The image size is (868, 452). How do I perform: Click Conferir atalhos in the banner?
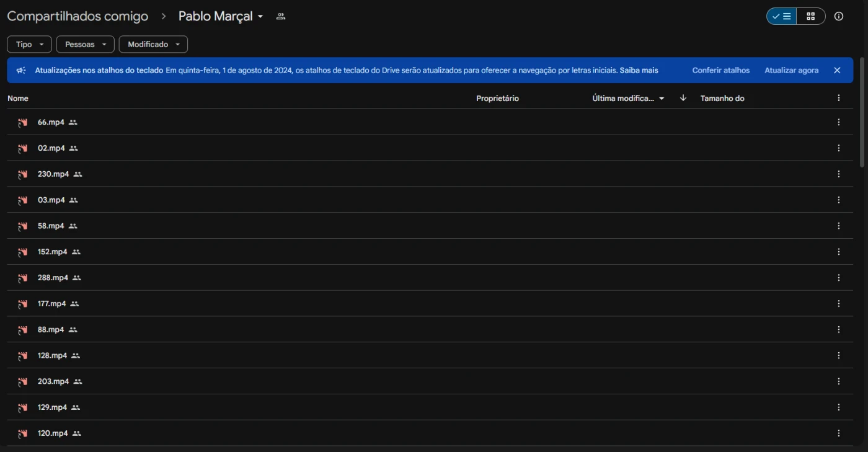pyautogui.click(x=720, y=71)
